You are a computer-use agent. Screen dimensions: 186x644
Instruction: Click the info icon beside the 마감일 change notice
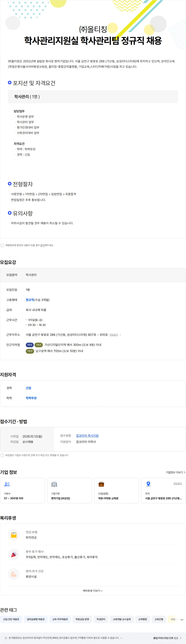2,455
